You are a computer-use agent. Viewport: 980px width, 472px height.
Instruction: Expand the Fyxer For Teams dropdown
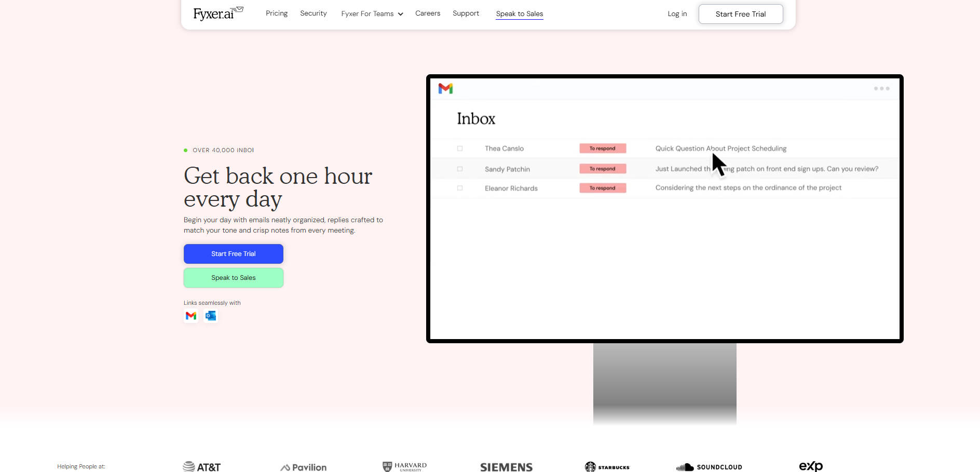point(372,14)
